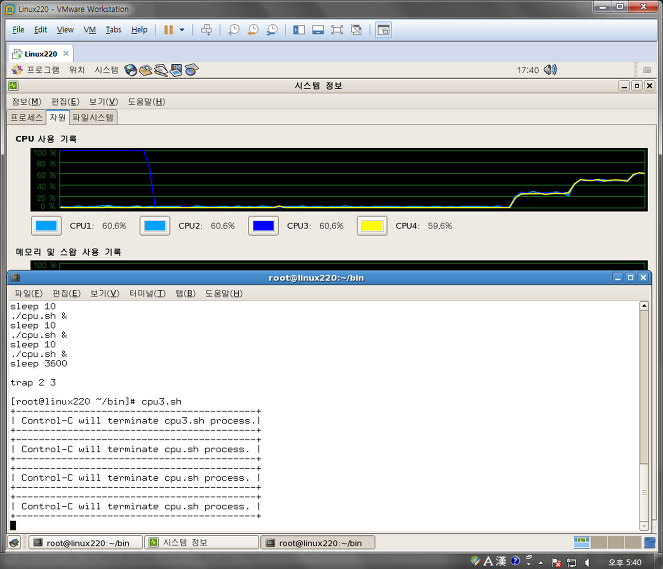Screen dimensions: 663x569
Task: Select the first workspace in switcher
Action: (581, 542)
